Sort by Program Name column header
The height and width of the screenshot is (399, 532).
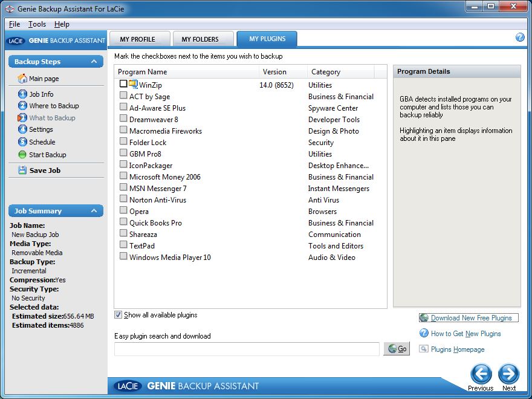click(187, 72)
